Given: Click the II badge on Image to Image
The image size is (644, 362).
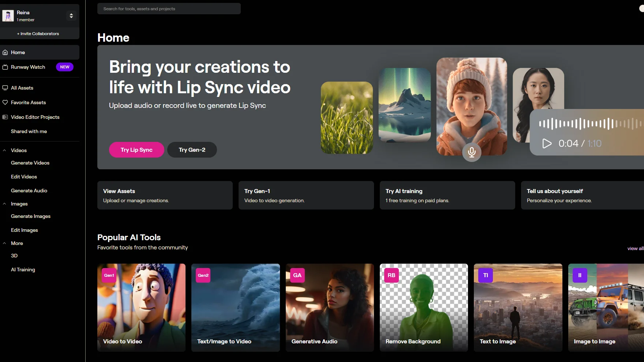Looking at the screenshot, I should [580, 275].
